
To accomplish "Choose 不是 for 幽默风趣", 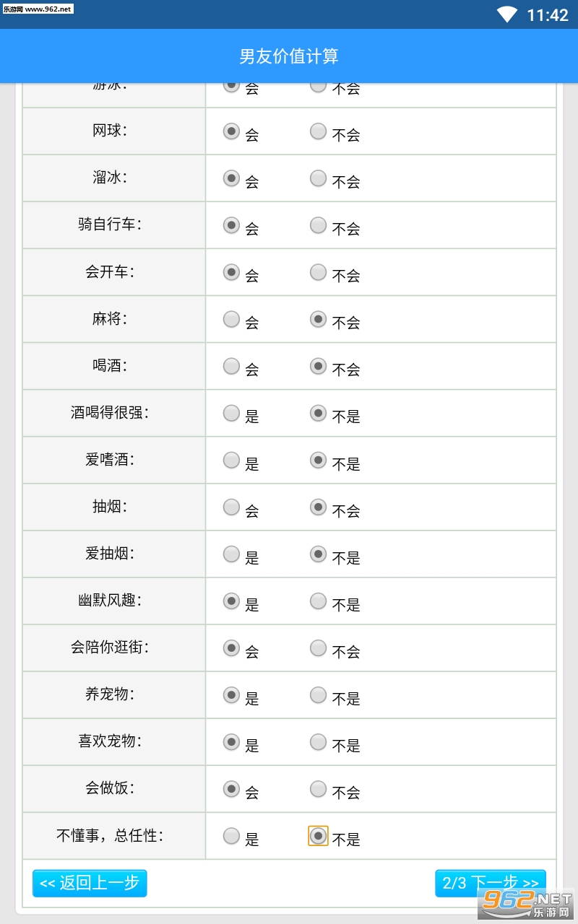I will 318,601.
